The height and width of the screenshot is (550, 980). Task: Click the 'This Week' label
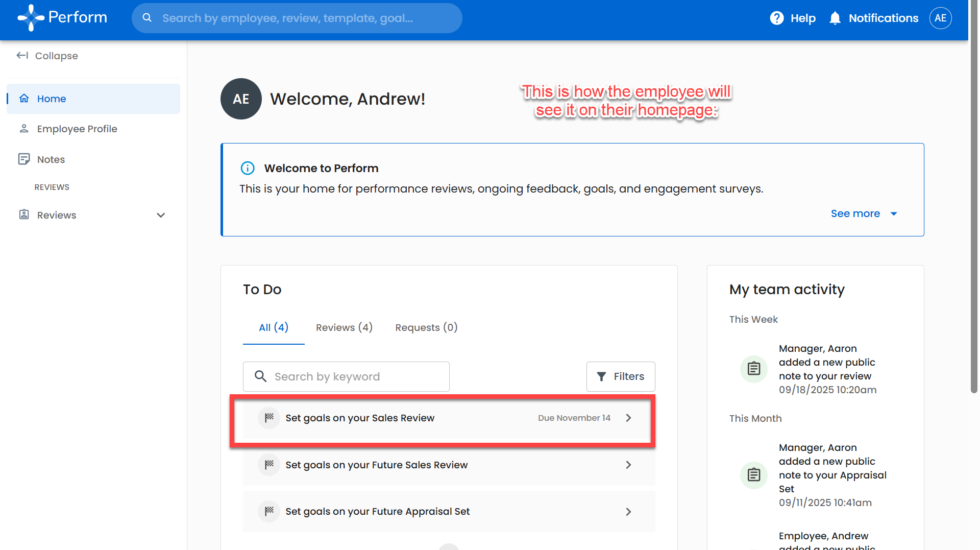pos(753,319)
